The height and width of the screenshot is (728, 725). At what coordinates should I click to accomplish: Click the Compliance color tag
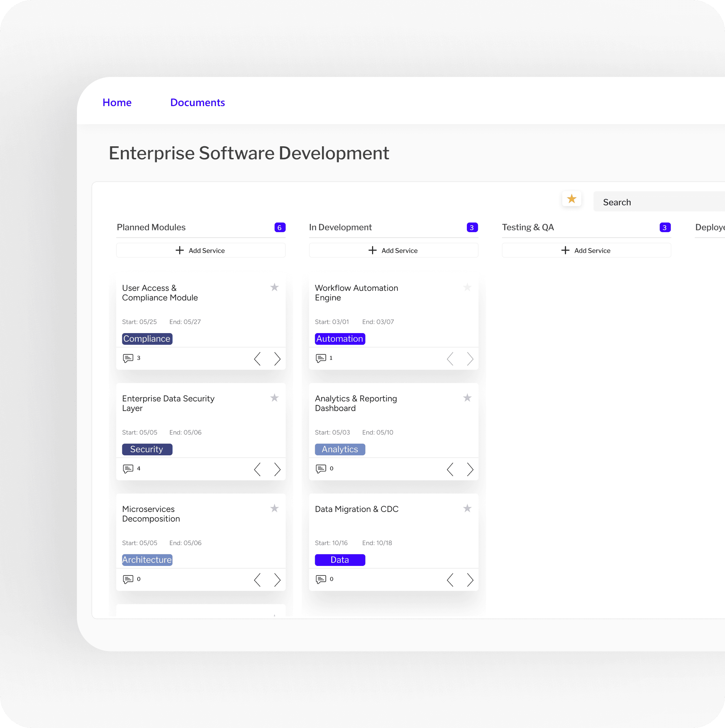click(147, 339)
